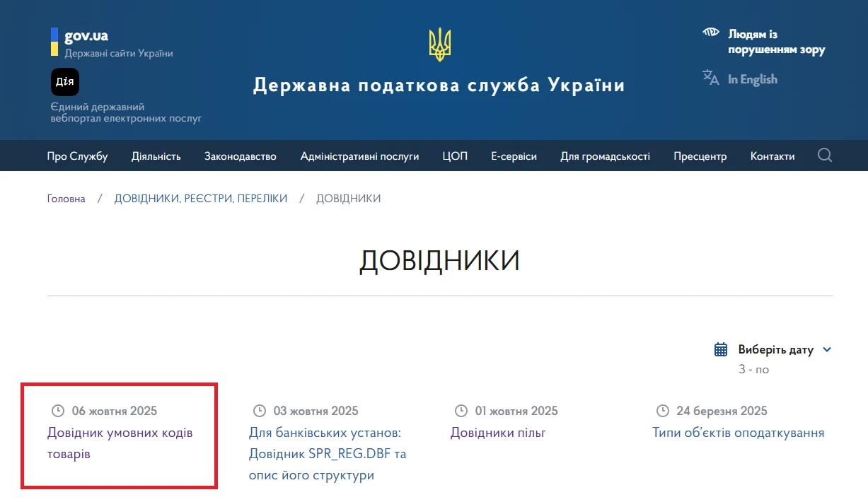Open Типи об'єктів оподаткування link
The height and width of the screenshot is (502, 868).
pyautogui.click(x=738, y=433)
